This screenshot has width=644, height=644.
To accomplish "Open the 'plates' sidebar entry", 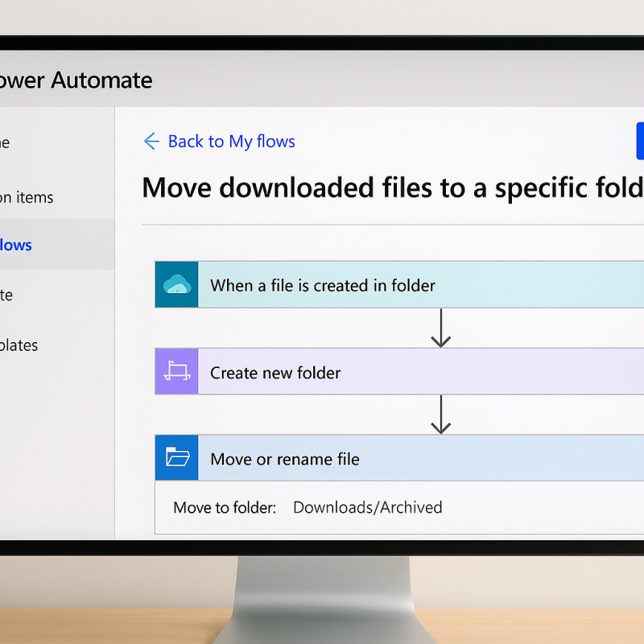I will [x=19, y=345].
